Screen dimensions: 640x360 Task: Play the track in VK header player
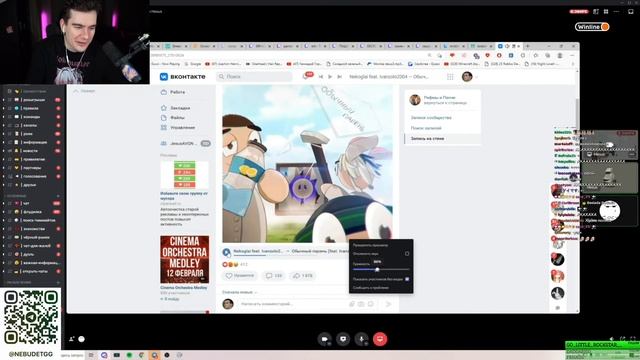tap(330, 76)
